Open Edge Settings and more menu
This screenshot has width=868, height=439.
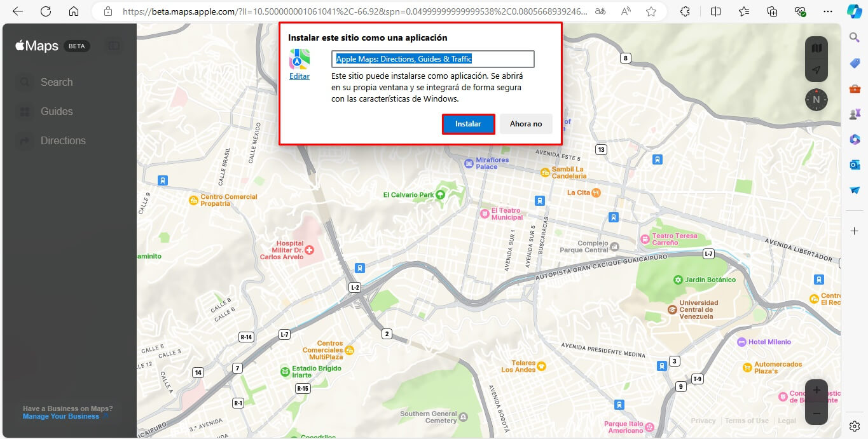pos(827,11)
